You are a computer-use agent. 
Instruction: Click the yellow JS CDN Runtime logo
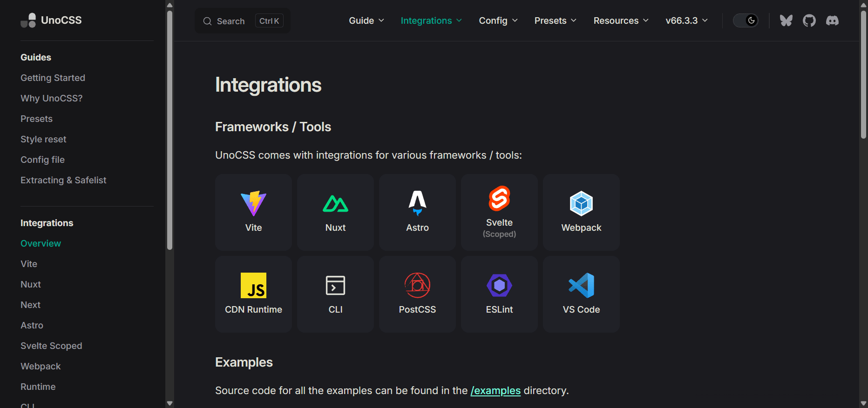[x=253, y=285]
